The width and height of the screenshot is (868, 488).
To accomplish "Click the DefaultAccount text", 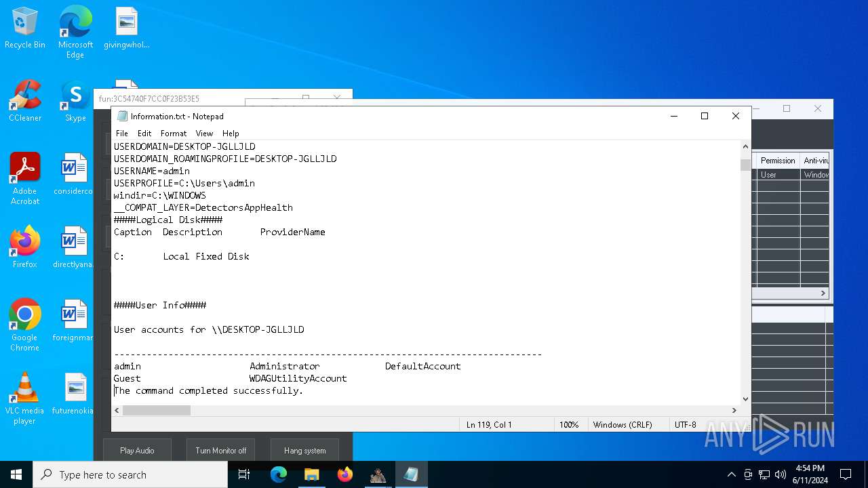I will (x=423, y=366).
